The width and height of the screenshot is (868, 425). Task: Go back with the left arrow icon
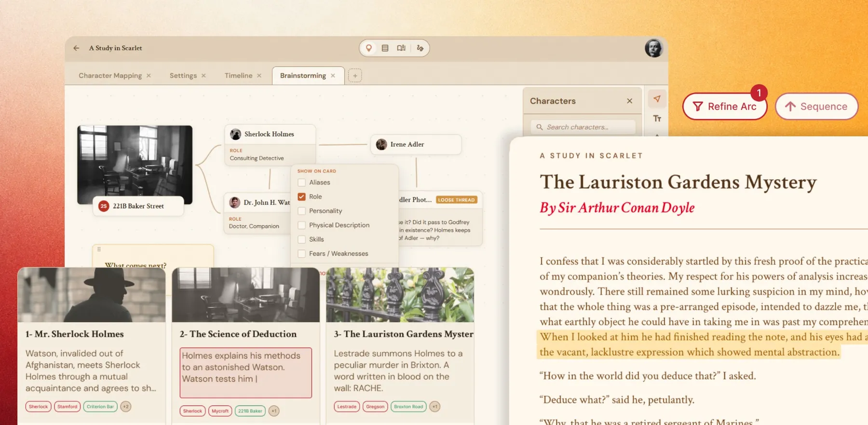click(x=76, y=48)
